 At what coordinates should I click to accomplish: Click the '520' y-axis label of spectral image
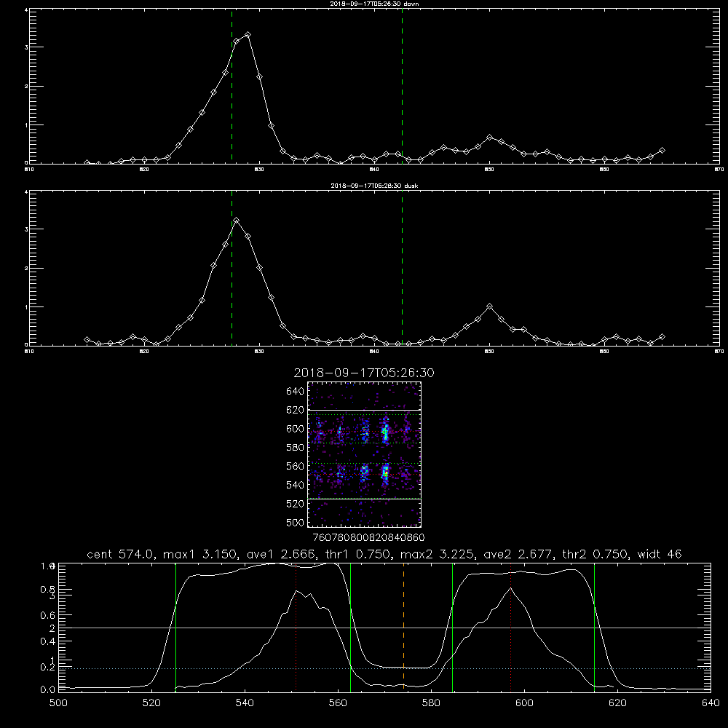[295, 503]
